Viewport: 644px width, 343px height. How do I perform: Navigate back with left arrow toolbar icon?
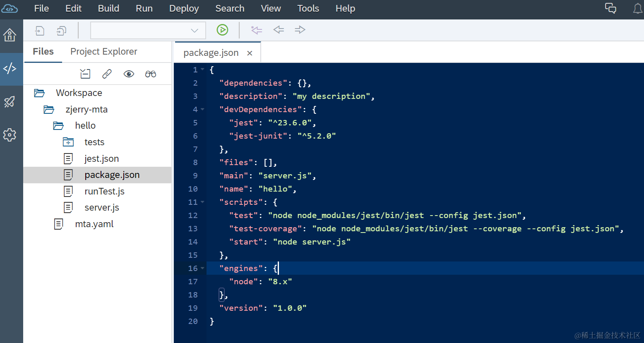tap(279, 30)
